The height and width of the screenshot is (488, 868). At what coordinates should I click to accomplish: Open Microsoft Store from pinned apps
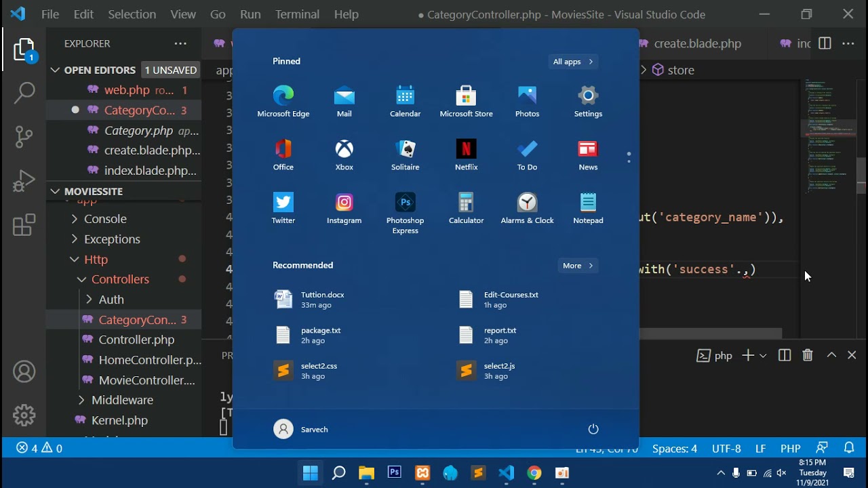click(467, 102)
